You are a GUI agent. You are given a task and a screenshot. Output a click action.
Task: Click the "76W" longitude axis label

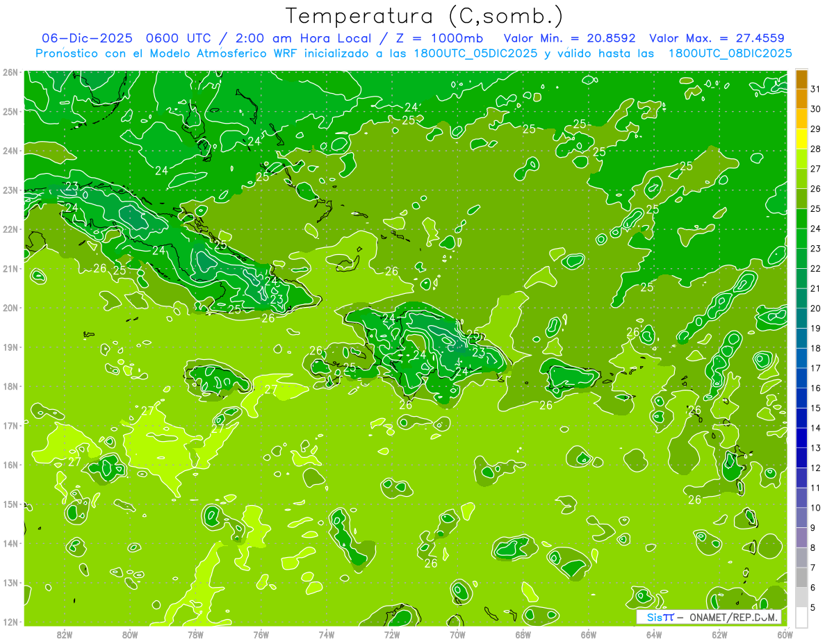(261, 634)
